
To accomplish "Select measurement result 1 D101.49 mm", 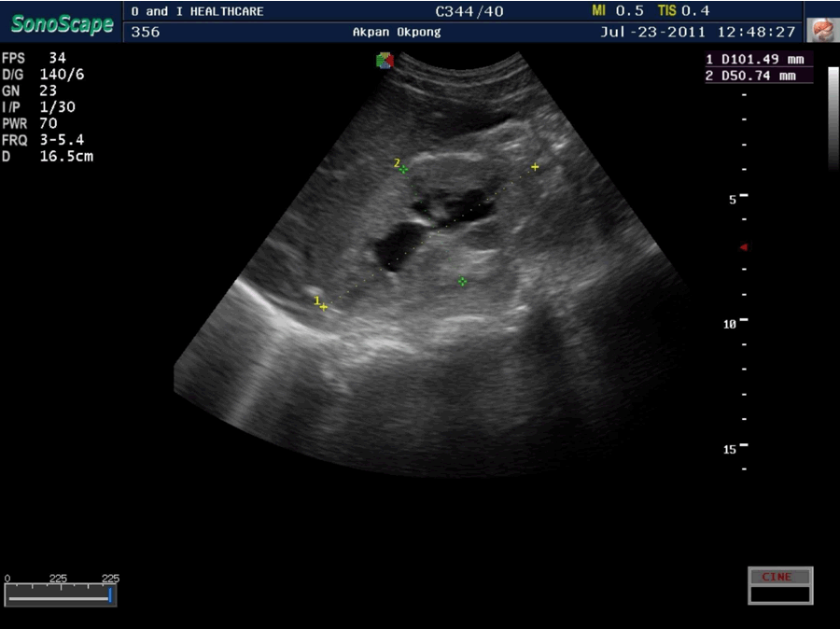I will (x=758, y=60).
